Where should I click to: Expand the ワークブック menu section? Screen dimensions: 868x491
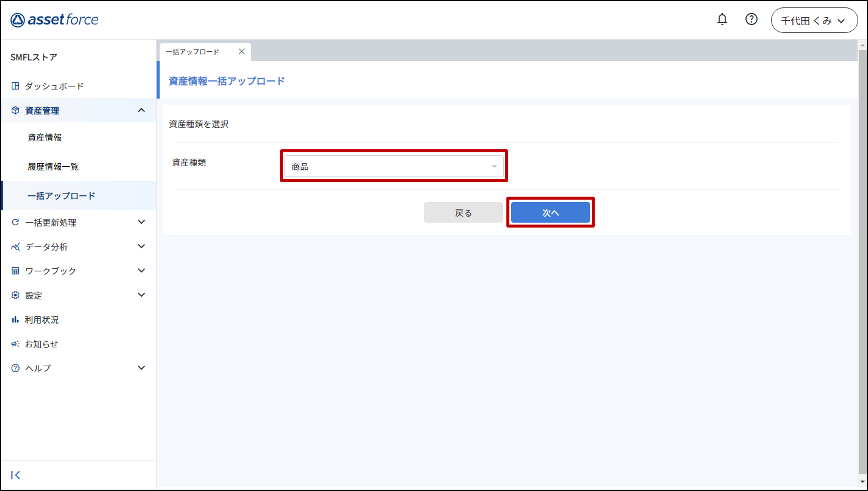[x=142, y=270]
